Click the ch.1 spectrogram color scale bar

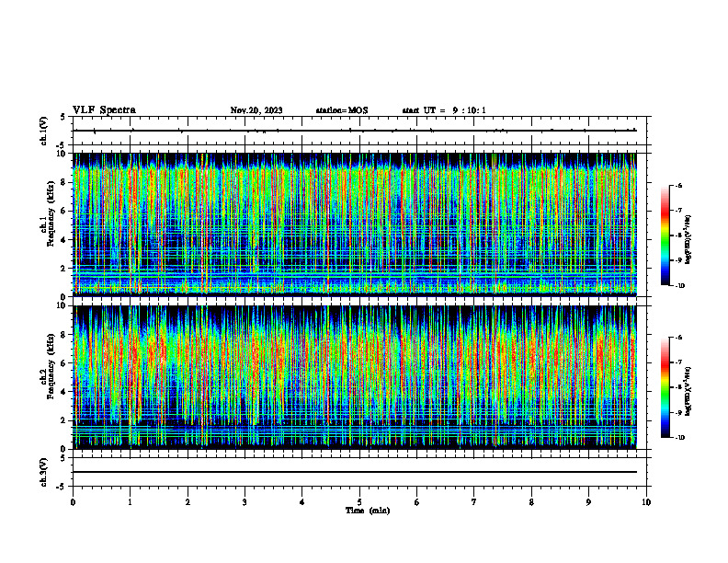click(x=665, y=236)
